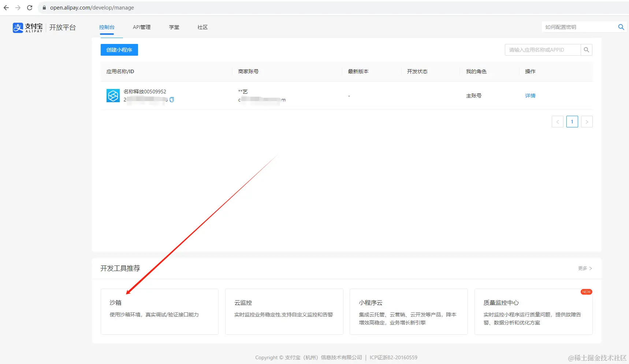Open 详情 for 名称释放00509952
The image size is (629, 364).
point(530,96)
